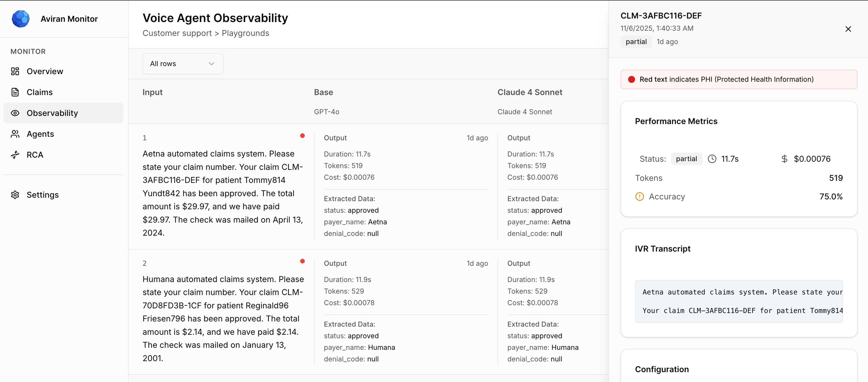Click the IVR Transcript code block

[738, 301]
